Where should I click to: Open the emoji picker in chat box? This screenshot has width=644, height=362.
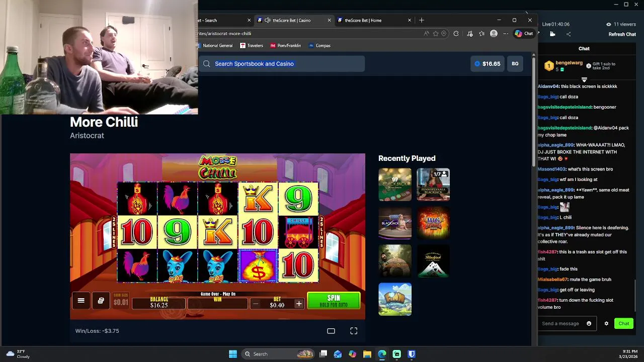point(589,323)
